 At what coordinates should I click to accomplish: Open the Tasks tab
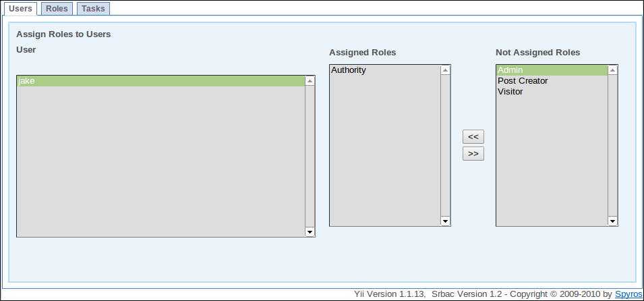tap(93, 9)
